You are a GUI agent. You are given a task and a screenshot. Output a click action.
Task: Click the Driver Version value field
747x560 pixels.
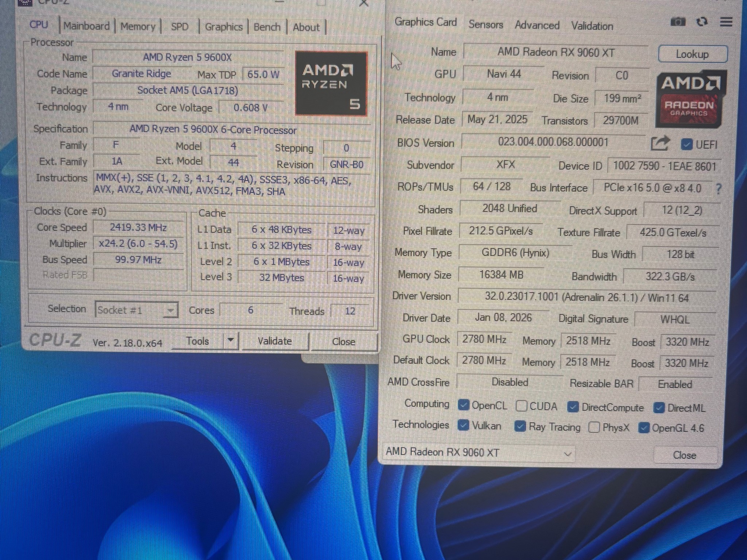pos(587,297)
